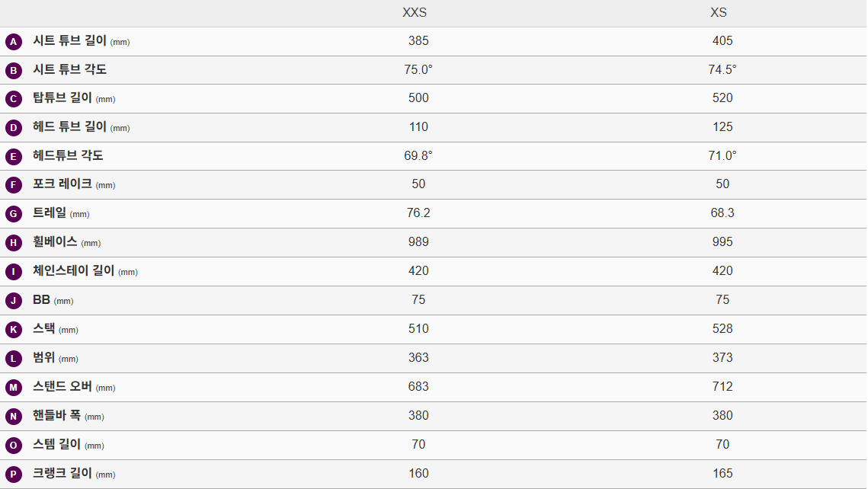Click the K circle icon for 스택
Image resolution: width=868 pixels, height=489 pixels.
[x=14, y=330]
